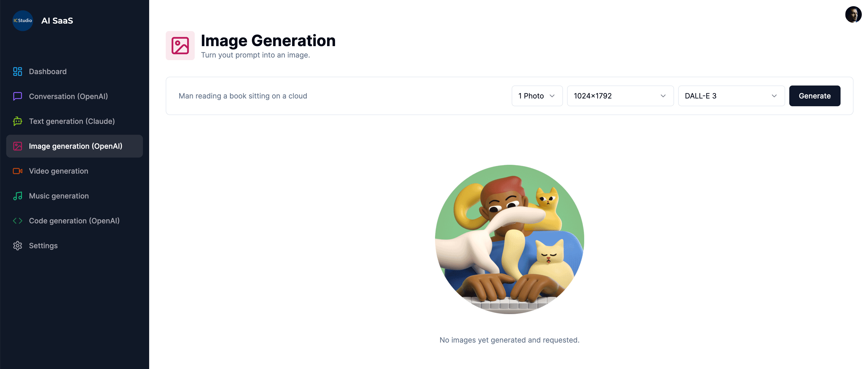Image resolution: width=868 pixels, height=369 pixels.
Task: Select Image generation (OpenAI) menu item
Action: point(75,146)
